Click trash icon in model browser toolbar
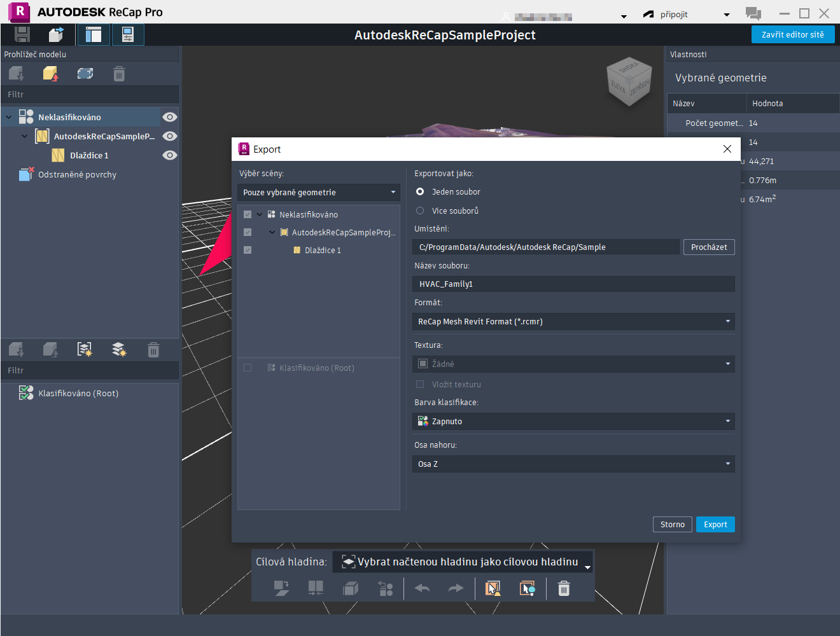The height and width of the screenshot is (636, 840). tap(119, 74)
